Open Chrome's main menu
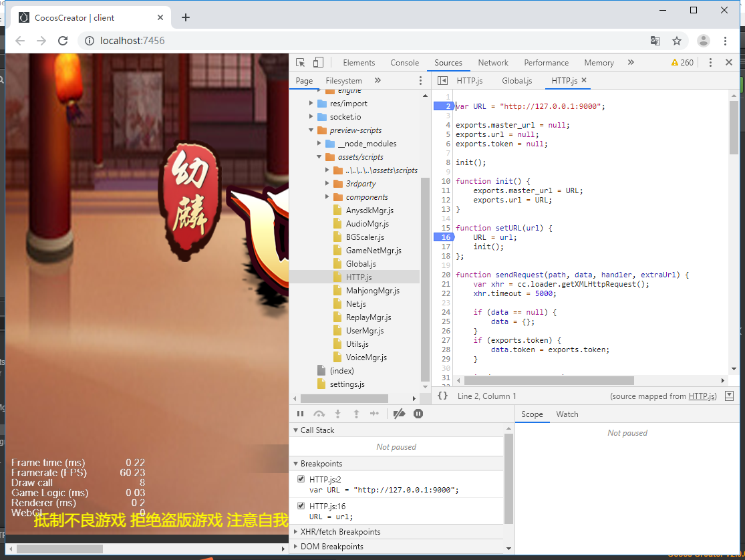This screenshot has height=560, width=745. click(x=725, y=41)
